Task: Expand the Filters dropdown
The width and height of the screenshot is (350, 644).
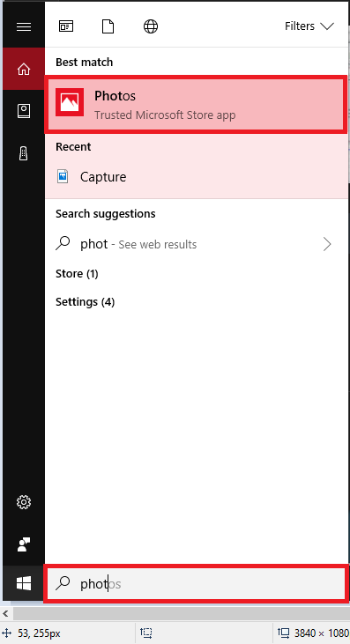Action: [x=309, y=26]
